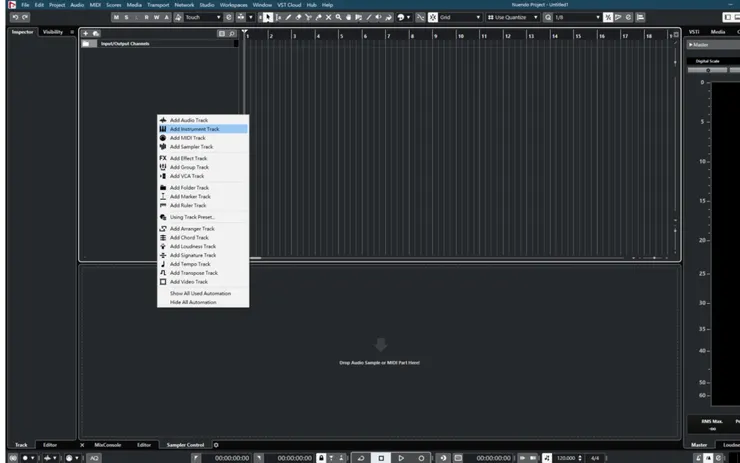
Task: Click the Stop transport button
Action: (x=381, y=458)
